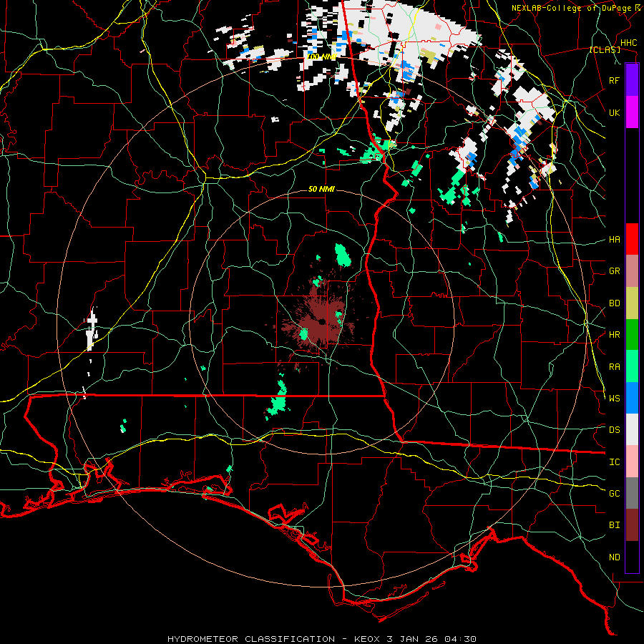Pick the RA light green legend swatch
The height and width of the screenshot is (644, 644).
632,366
